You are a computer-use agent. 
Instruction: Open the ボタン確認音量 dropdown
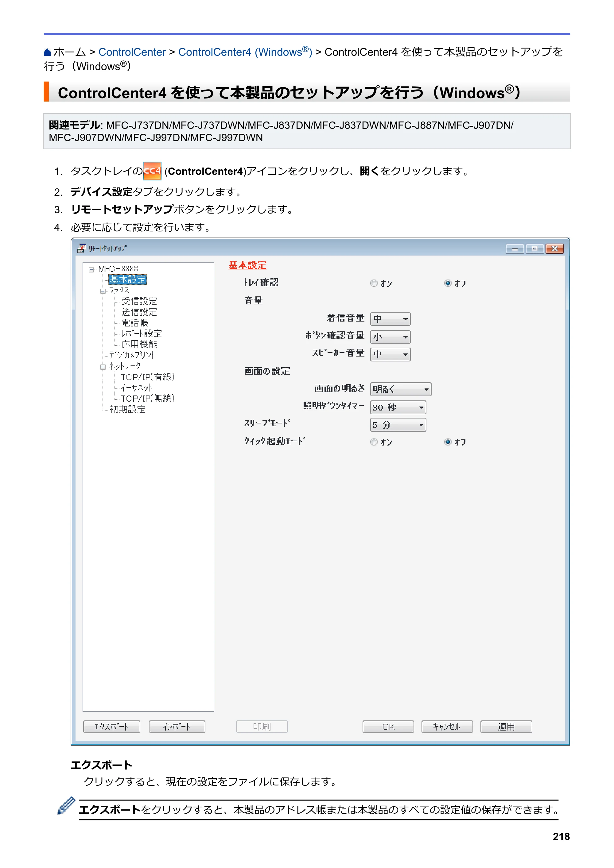(391, 337)
